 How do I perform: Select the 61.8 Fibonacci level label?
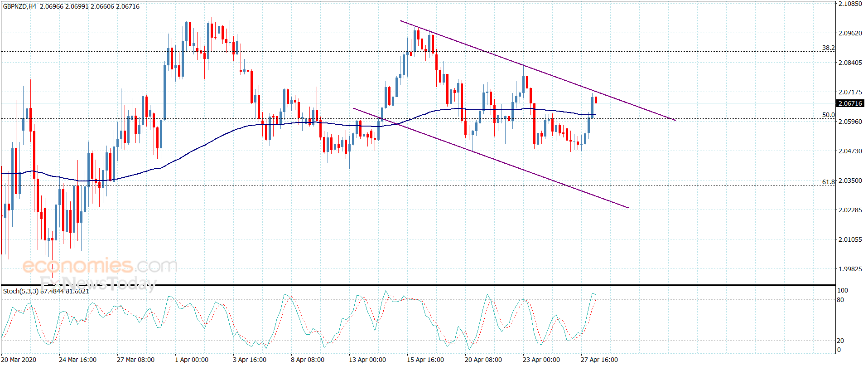(x=828, y=182)
